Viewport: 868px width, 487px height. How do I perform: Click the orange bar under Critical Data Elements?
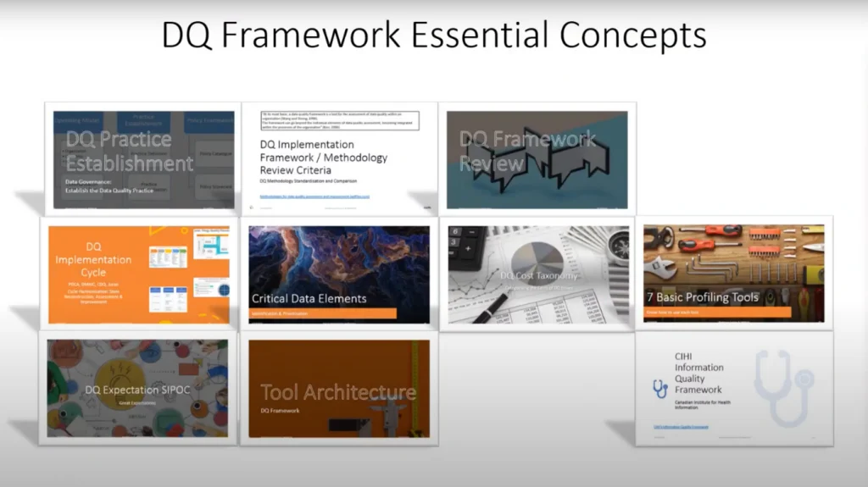pos(323,313)
